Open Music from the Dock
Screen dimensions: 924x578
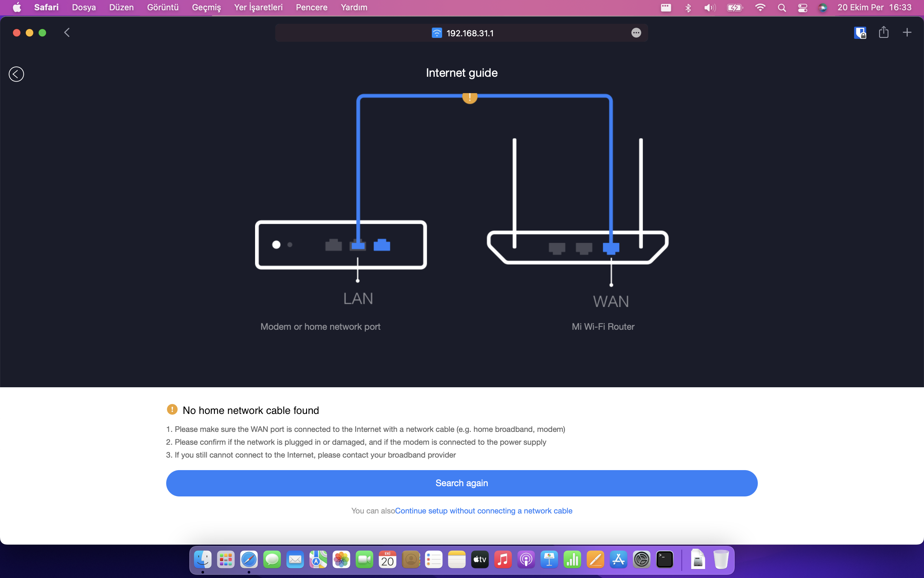pyautogui.click(x=503, y=560)
